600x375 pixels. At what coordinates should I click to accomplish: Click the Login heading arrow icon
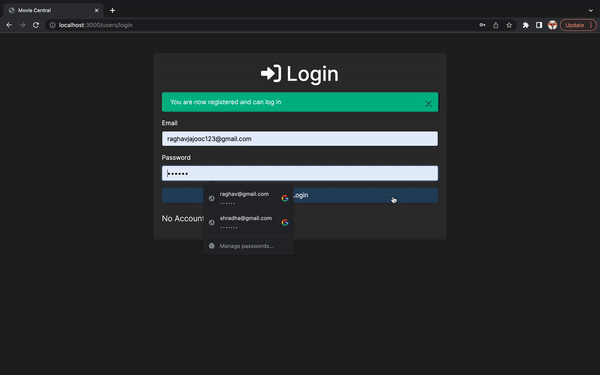(x=271, y=73)
